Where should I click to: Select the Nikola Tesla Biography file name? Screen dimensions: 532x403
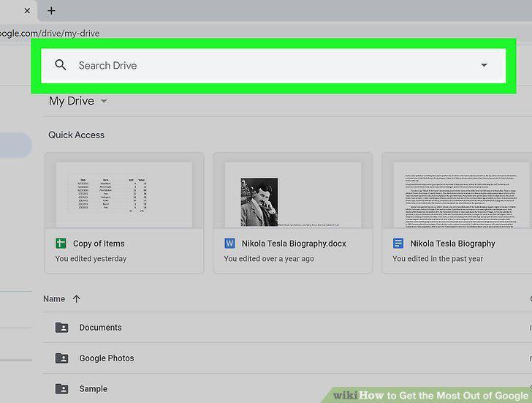click(x=452, y=244)
